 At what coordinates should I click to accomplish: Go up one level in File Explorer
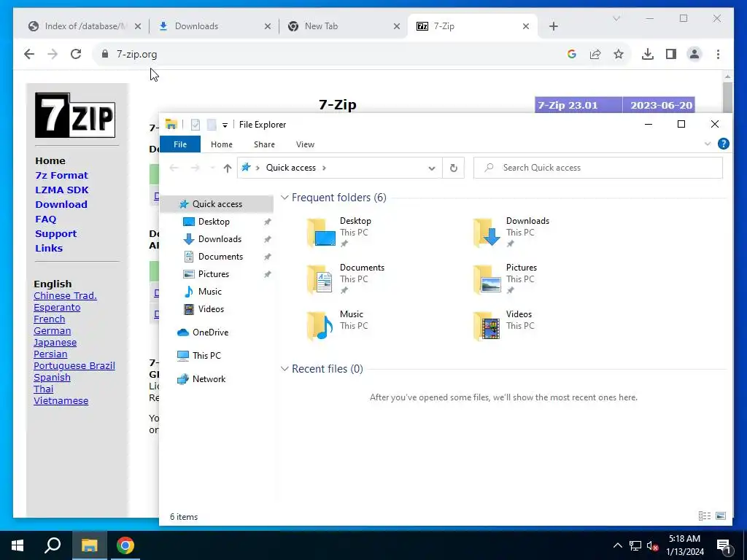pyautogui.click(x=228, y=168)
